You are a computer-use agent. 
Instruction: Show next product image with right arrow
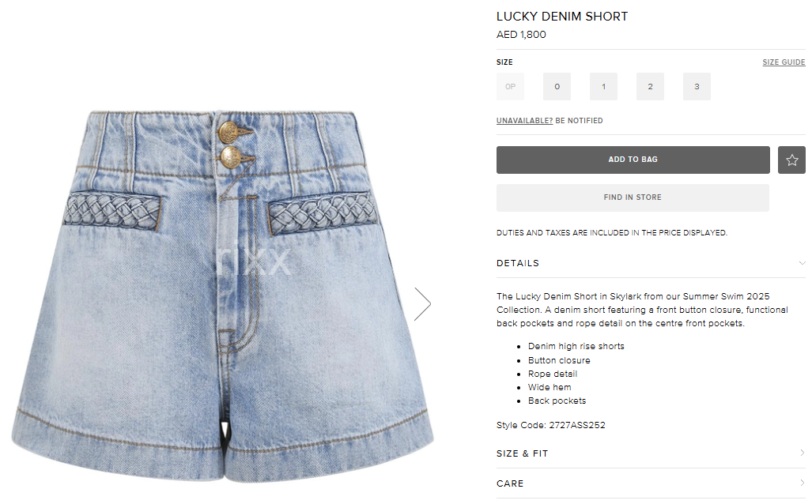(422, 304)
